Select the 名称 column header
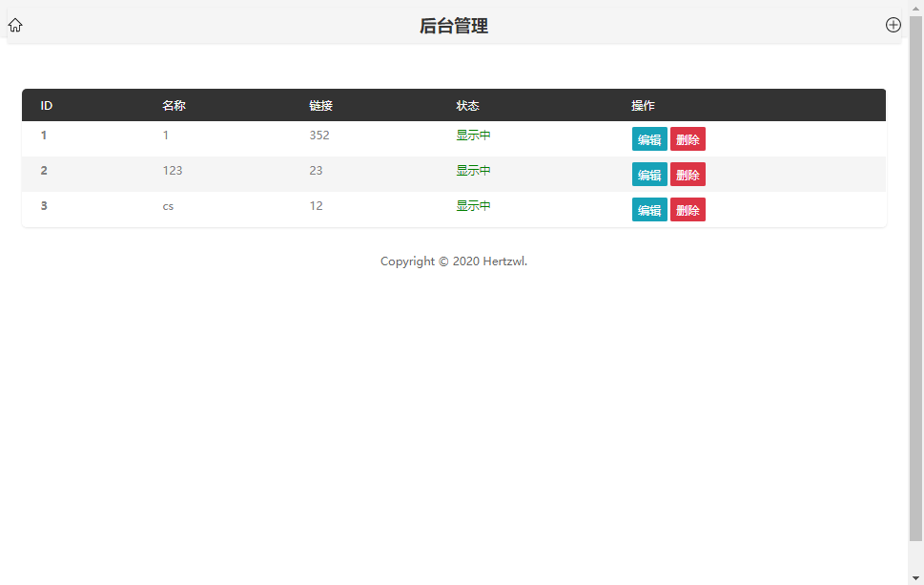This screenshot has width=924, height=585. [175, 105]
